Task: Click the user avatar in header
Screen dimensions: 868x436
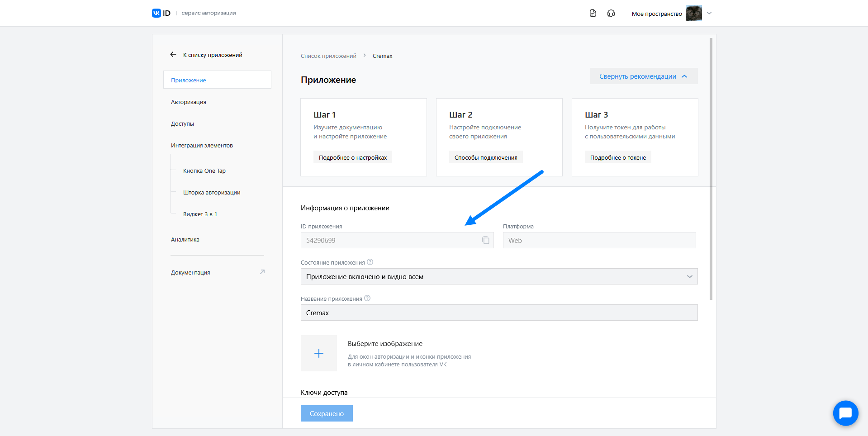Action: click(x=693, y=14)
